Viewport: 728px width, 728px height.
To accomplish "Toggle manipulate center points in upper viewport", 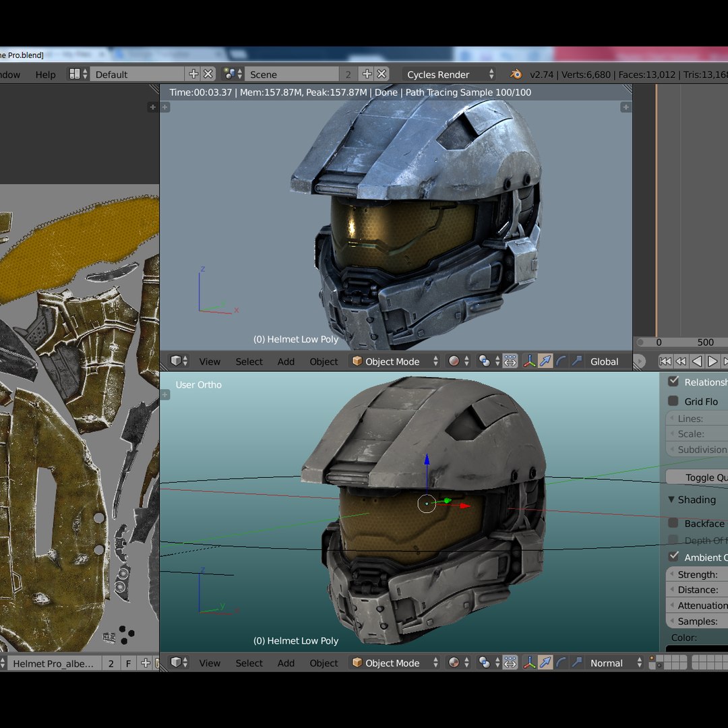I will pos(510,361).
